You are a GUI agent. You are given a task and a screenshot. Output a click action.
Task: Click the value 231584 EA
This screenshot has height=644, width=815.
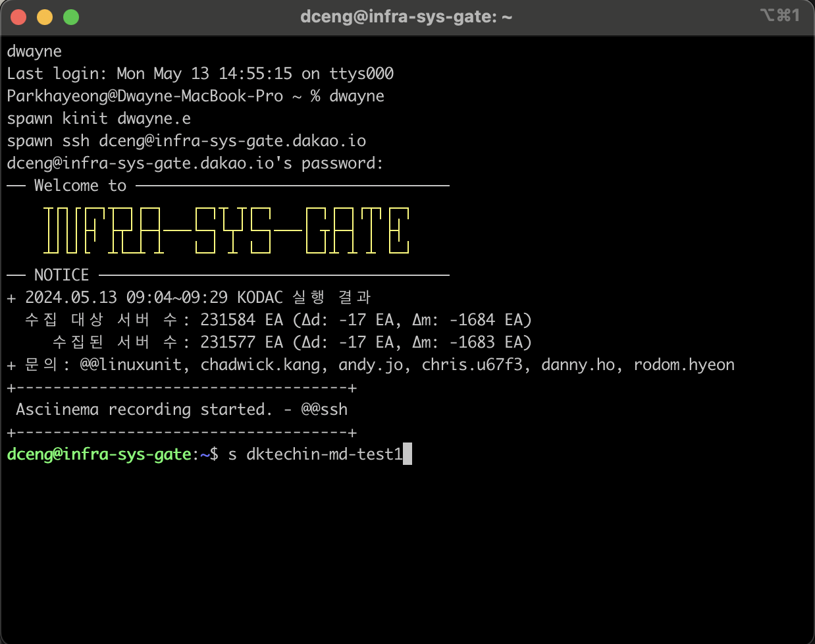(x=242, y=320)
